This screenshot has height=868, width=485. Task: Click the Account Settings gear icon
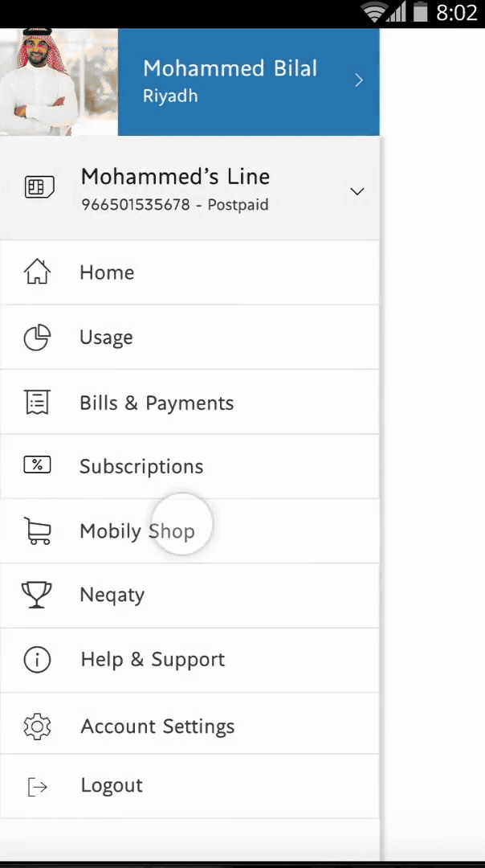click(x=37, y=726)
